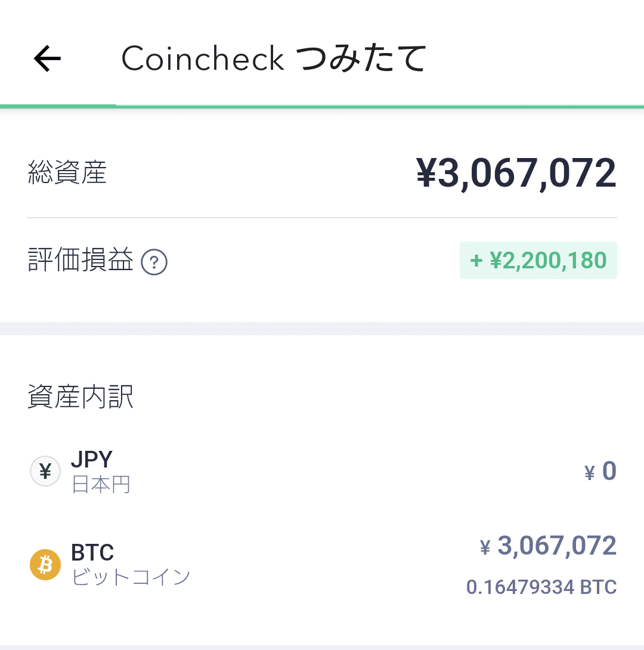Select the 評価損益 label text
Screen dimensions: 644x650
80,261
